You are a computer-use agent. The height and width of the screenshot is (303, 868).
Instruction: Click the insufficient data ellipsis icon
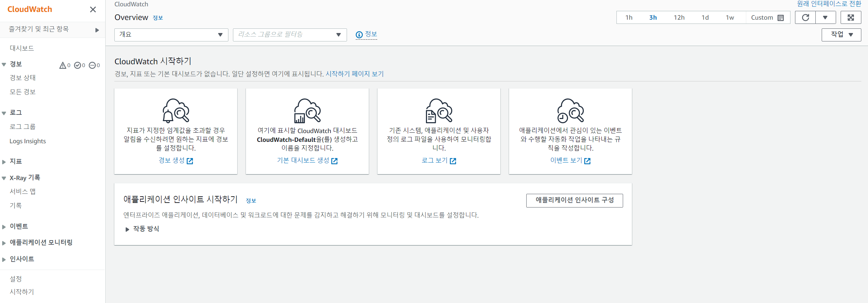[x=92, y=65]
